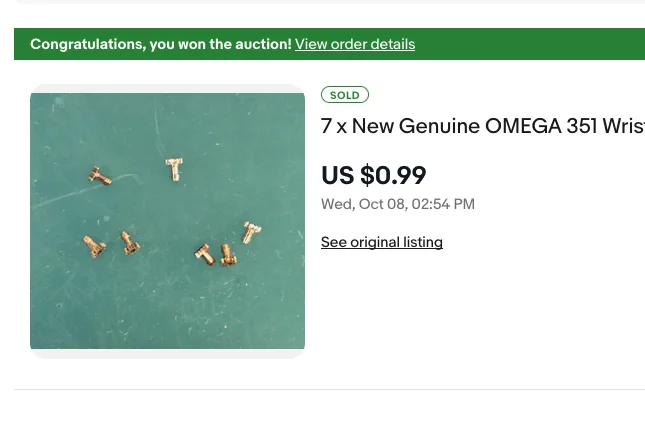Viewport: 645px width, 442px height.
Task: Click the green SOLD badge
Action: (344, 95)
